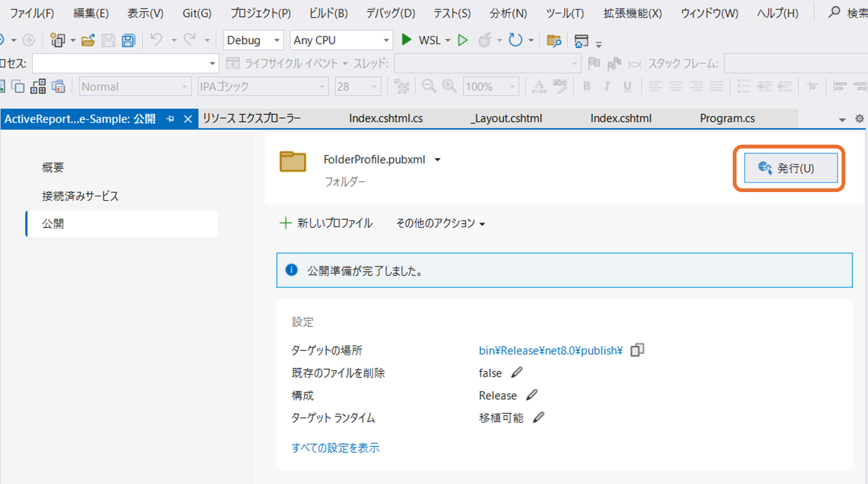Open the 表示(V) menu
868x484 pixels.
click(x=145, y=13)
